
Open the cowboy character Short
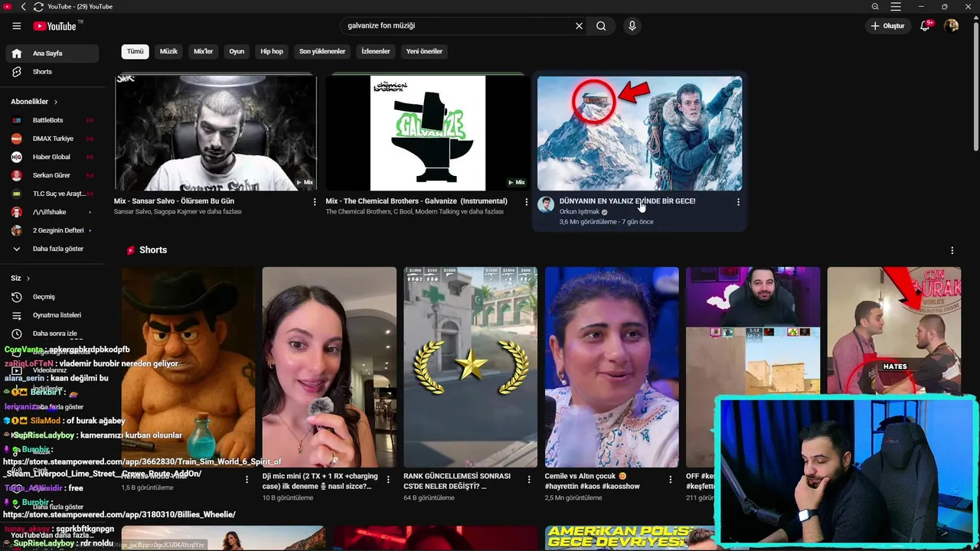click(188, 367)
